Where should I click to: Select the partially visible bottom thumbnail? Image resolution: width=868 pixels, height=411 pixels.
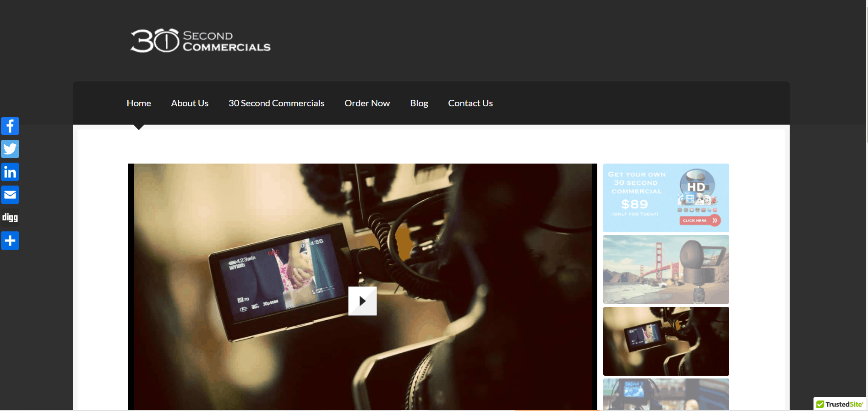[666, 395]
